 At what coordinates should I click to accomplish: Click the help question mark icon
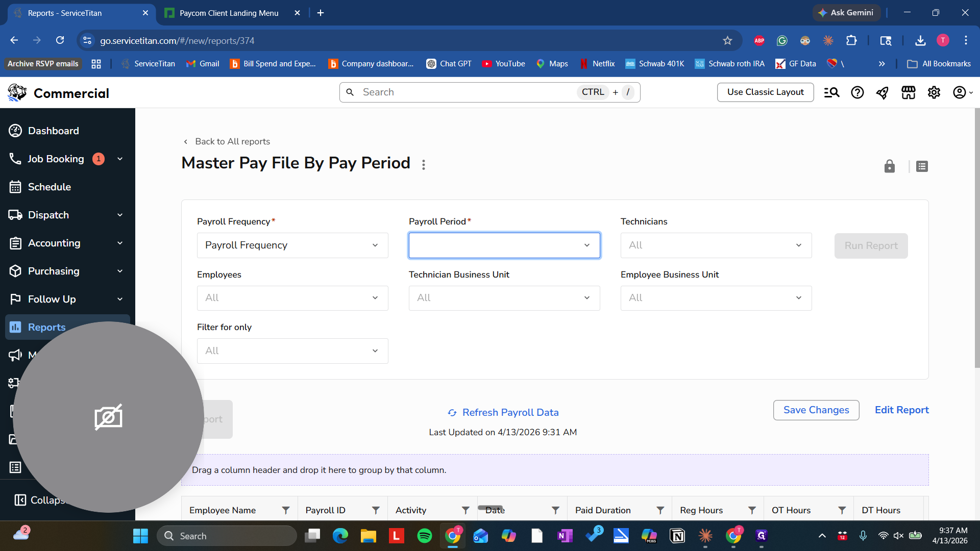857,92
